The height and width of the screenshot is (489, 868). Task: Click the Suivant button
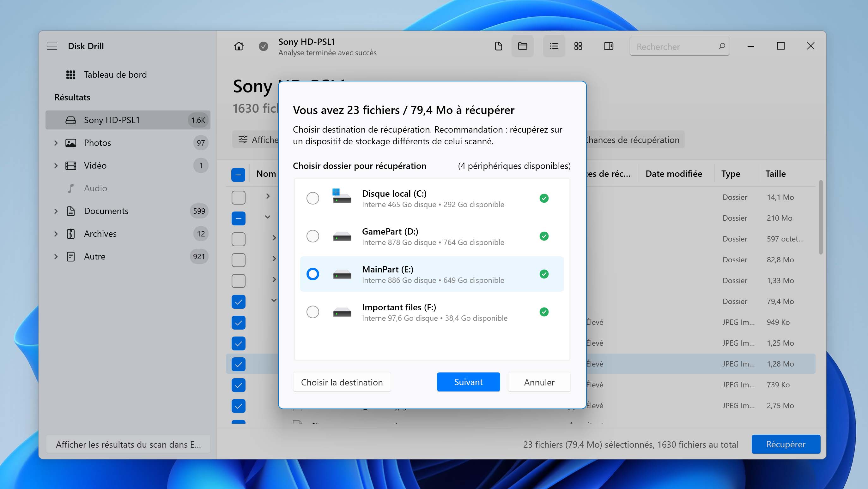coord(468,382)
